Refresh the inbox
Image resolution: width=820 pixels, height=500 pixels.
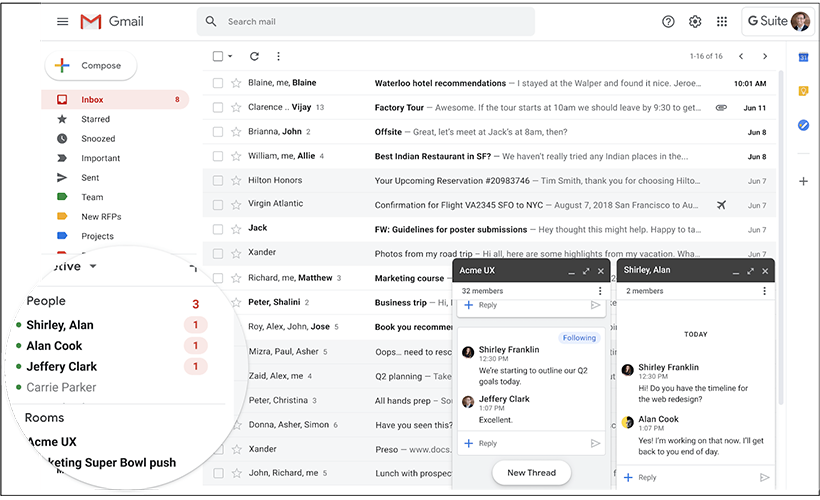[254, 56]
